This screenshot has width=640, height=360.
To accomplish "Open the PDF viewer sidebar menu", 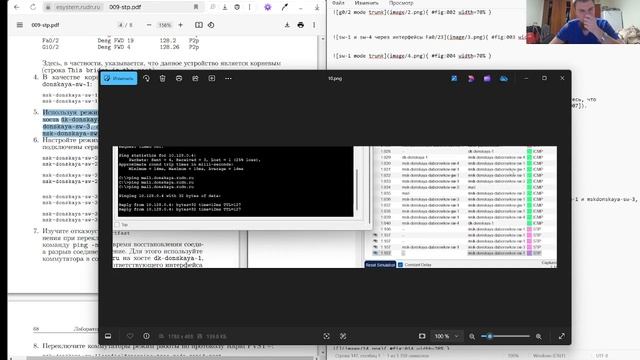I will pos(20,25).
